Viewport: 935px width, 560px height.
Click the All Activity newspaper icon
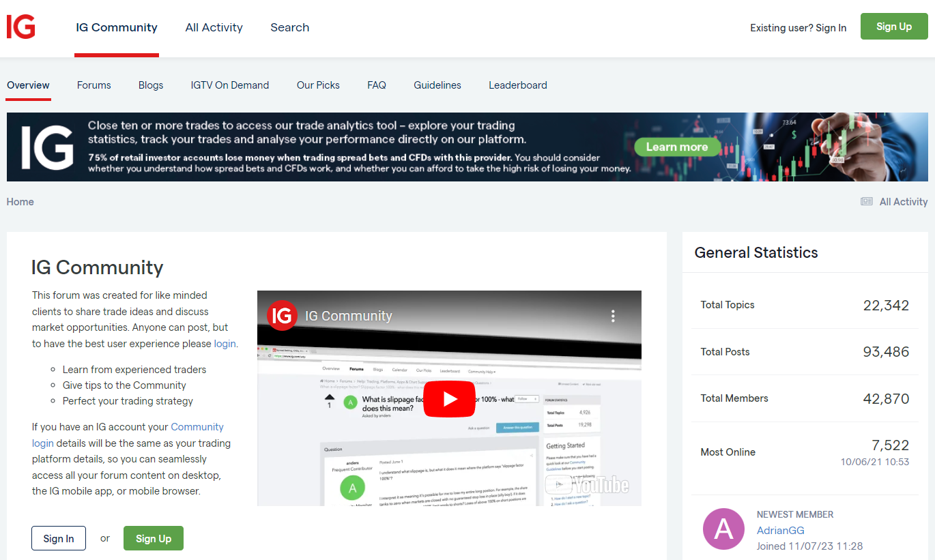pyautogui.click(x=867, y=202)
